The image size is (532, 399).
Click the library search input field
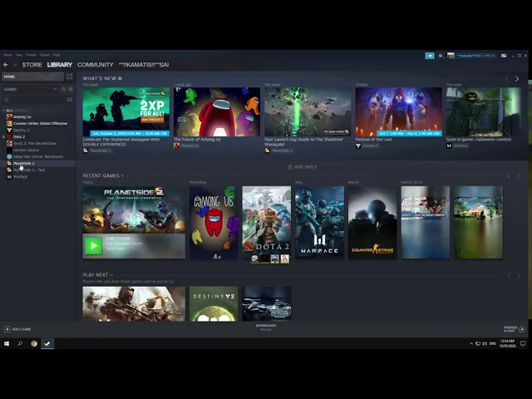[37, 100]
